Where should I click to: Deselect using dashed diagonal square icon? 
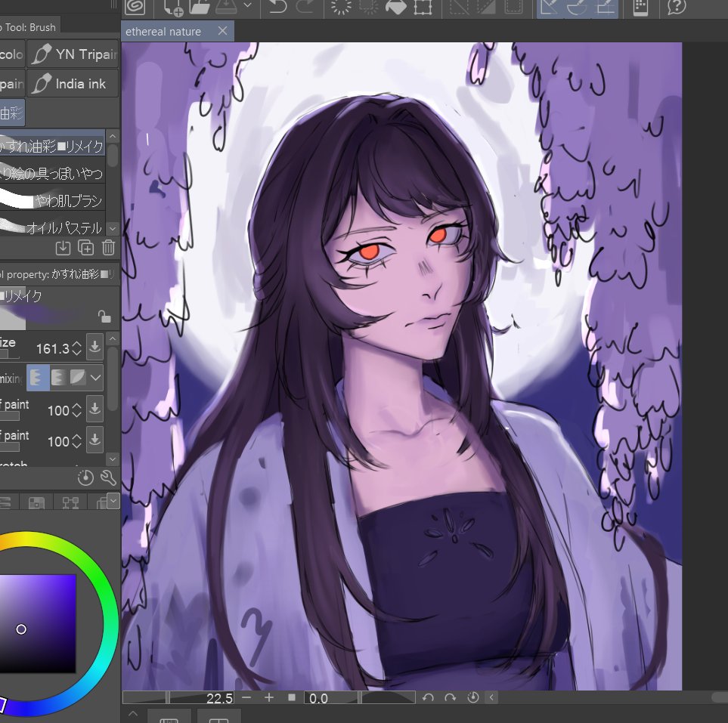459,7
